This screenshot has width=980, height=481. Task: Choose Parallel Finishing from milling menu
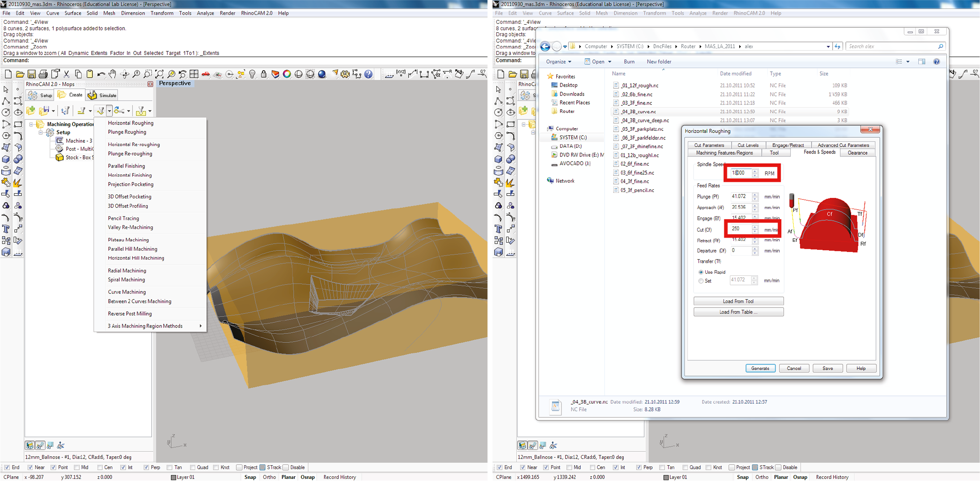click(126, 166)
